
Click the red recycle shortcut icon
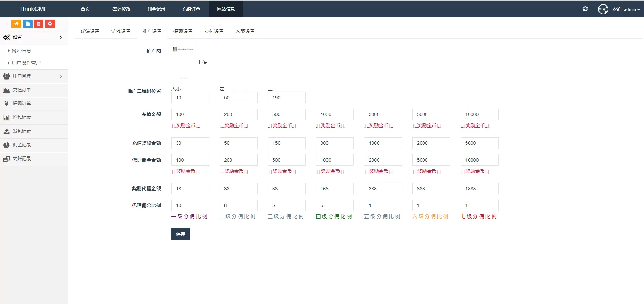(50, 24)
